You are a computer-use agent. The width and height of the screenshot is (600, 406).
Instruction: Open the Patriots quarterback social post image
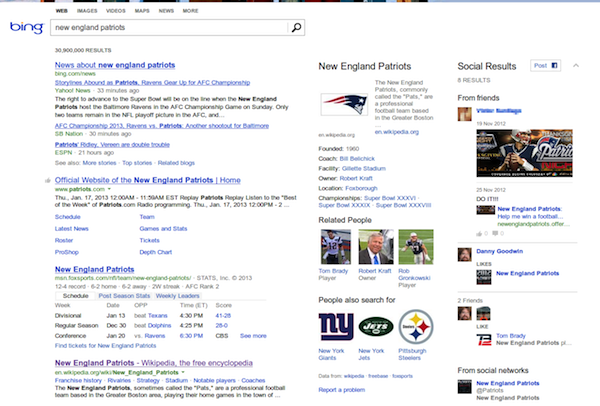pos(524,153)
